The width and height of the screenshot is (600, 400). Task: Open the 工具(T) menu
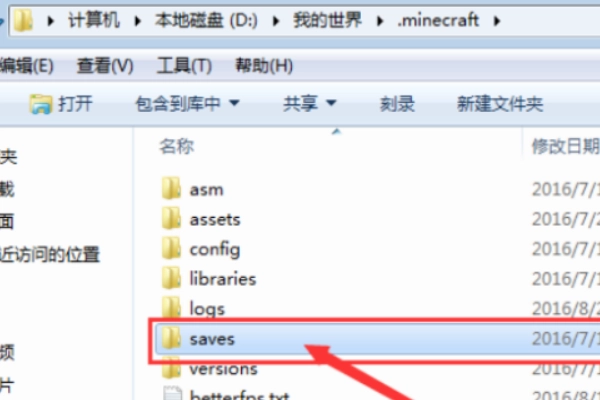pos(184,66)
